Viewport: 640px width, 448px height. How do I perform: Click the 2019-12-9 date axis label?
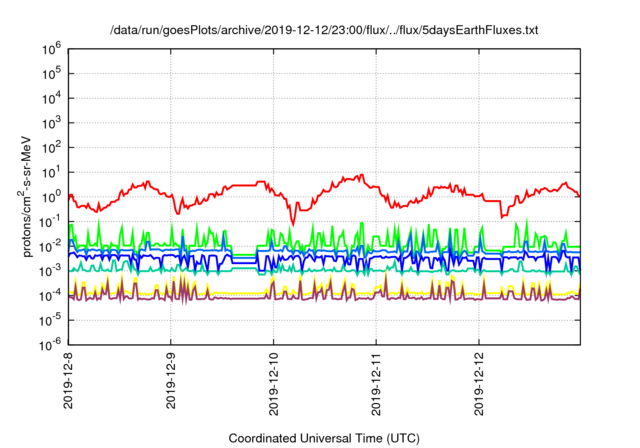coord(171,381)
